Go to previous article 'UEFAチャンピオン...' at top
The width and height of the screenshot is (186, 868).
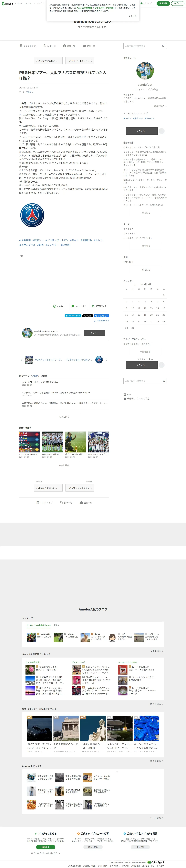48,61
